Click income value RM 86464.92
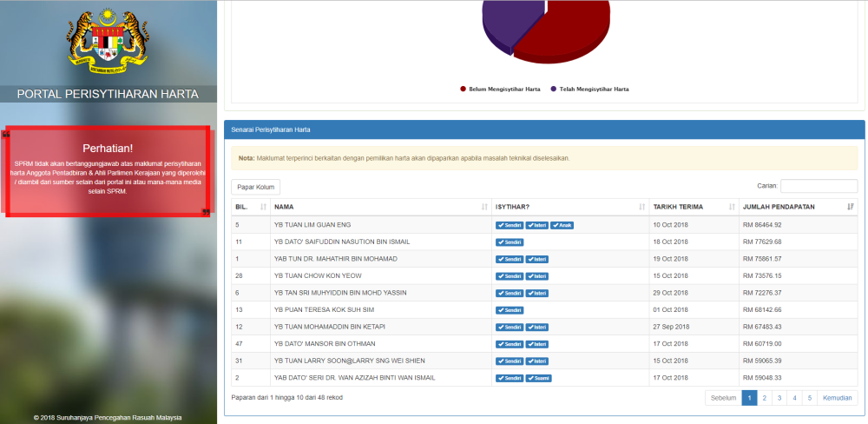Image resolution: width=868 pixels, height=424 pixels. pos(762,225)
